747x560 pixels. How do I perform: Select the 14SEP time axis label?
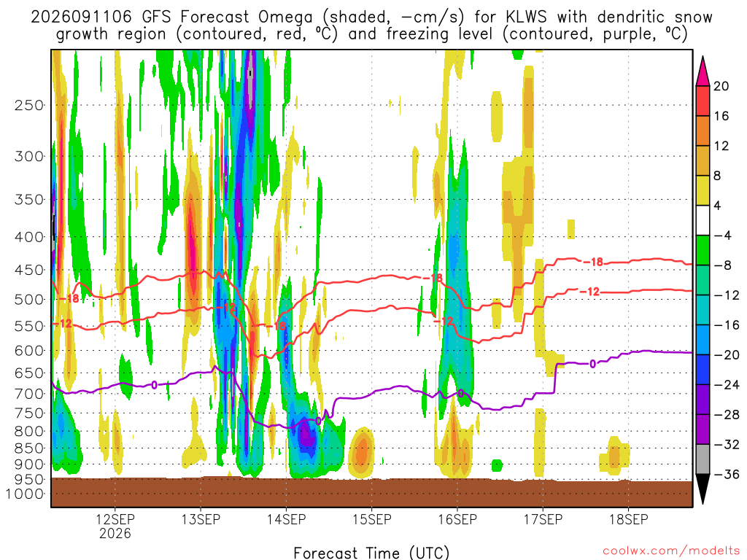[286, 519]
